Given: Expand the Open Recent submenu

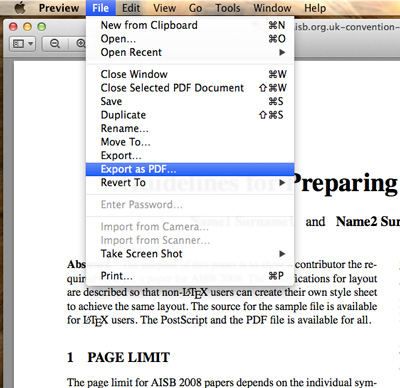Looking at the screenshot, I should click(190, 52).
